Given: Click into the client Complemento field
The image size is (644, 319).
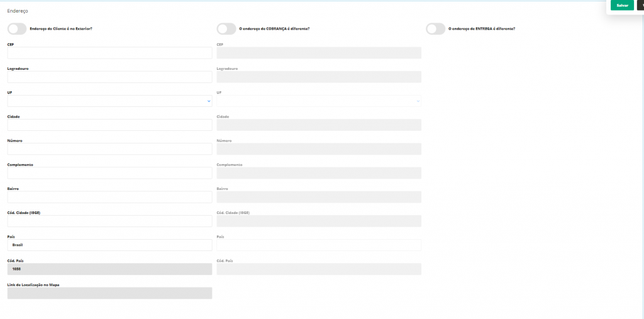Looking at the screenshot, I should pos(109,173).
